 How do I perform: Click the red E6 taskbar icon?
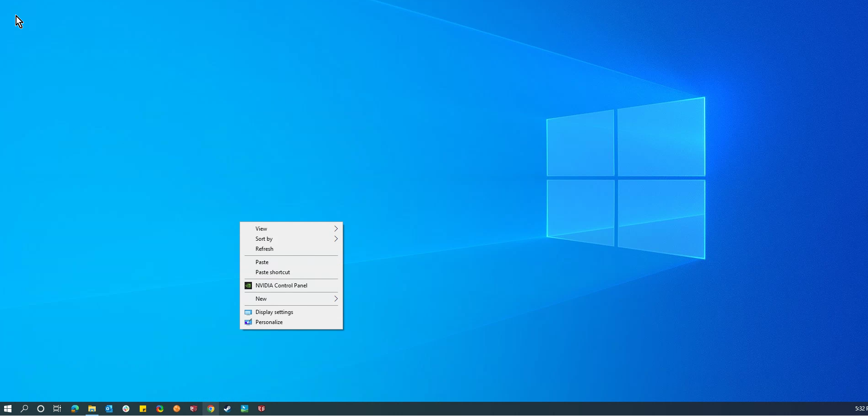tap(262, 409)
